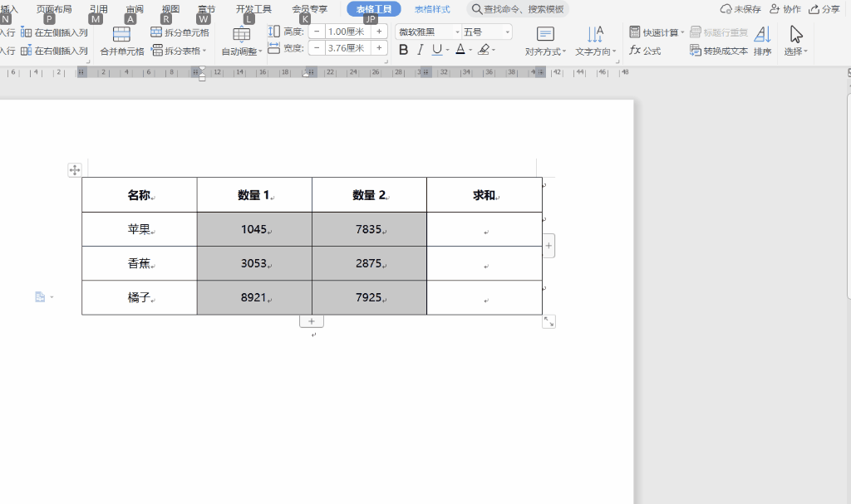Insert column to the right (在右侧插入列)
Image resolution: width=851 pixels, height=504 pixels.
[54, 51]
